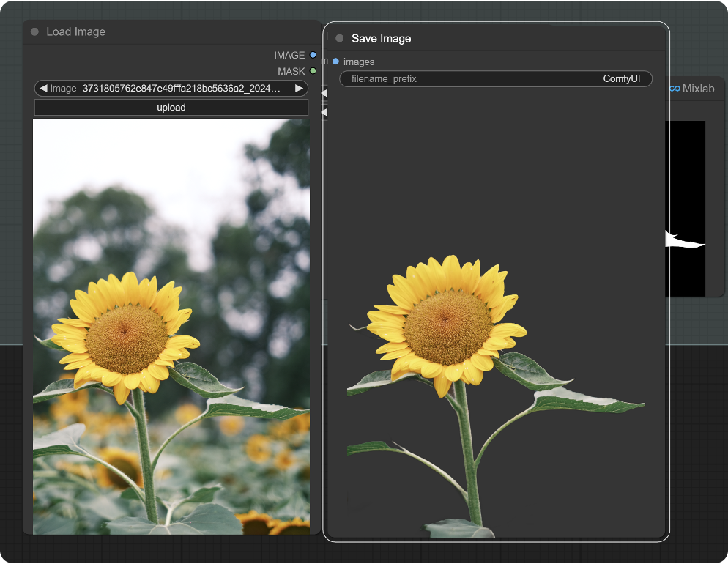Collapse the Save Image node via its dot

(339, 39)
